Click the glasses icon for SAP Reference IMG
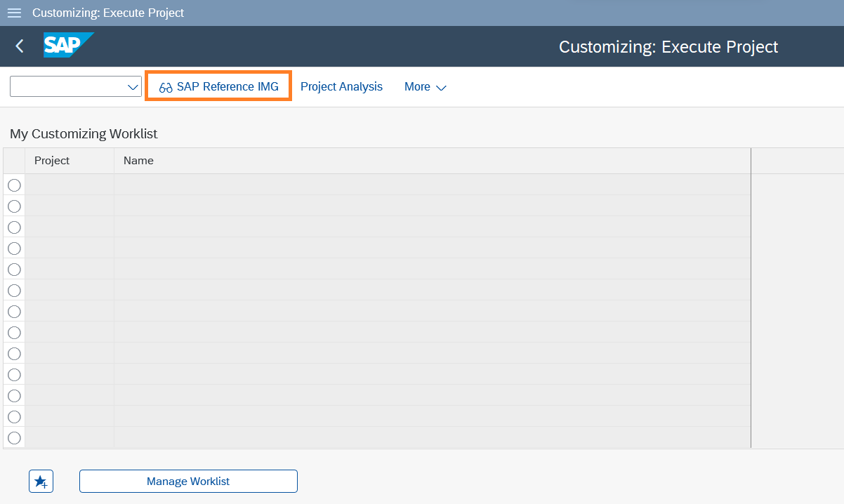The width and height of the screenshot is (844, 504). point(166,87)
